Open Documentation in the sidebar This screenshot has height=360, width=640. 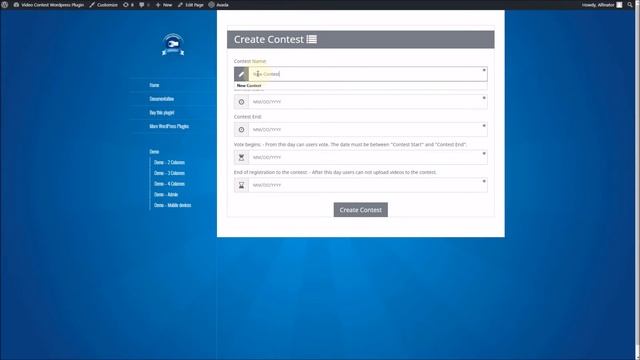point(162,99)
